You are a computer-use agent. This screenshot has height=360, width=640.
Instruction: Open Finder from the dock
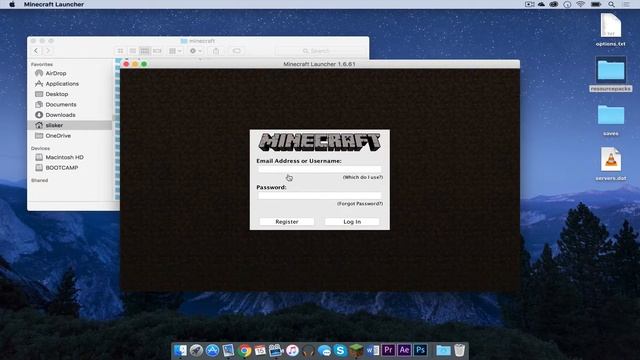click(x=180, y=350)
